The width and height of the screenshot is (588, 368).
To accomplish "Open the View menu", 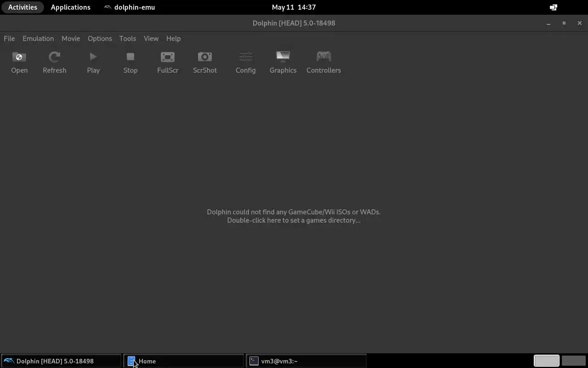I will click(151, 39).
